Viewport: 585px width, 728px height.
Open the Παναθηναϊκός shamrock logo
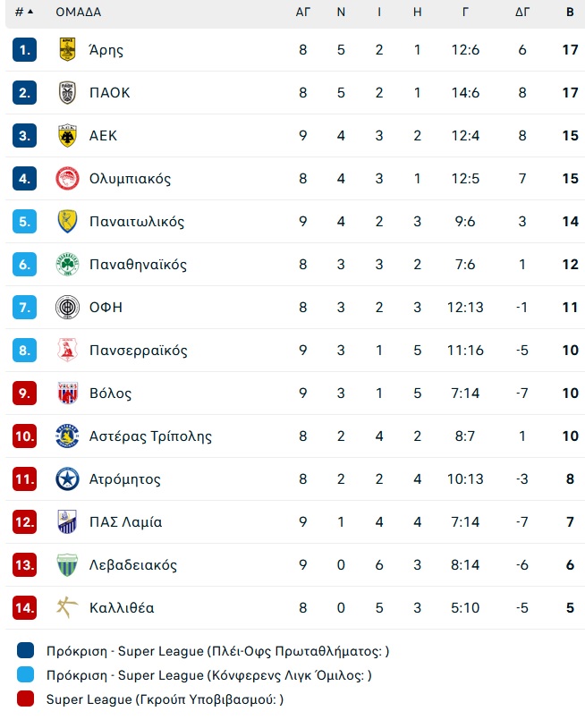point(67,264)
